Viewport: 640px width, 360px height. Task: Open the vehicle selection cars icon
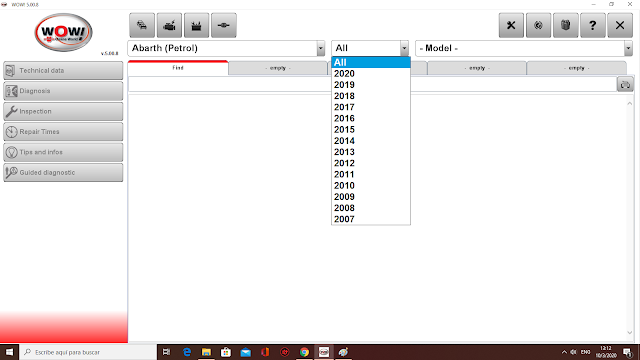click(142, 25)
